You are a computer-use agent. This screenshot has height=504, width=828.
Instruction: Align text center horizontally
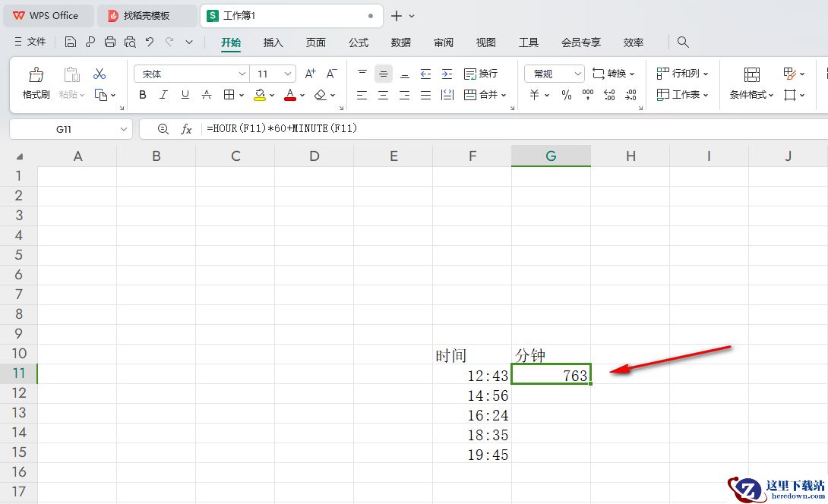(384, 95)
